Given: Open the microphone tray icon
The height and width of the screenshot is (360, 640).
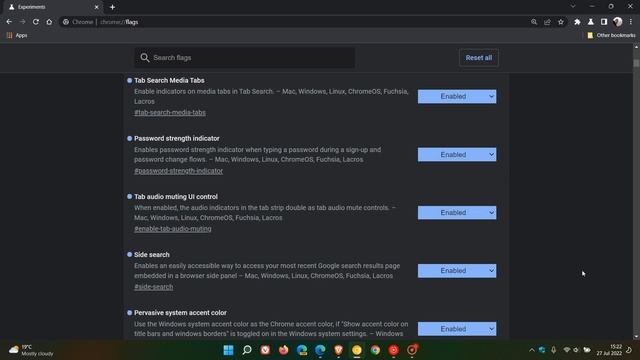Looking at the screenshot, I should tap(553, 350).
